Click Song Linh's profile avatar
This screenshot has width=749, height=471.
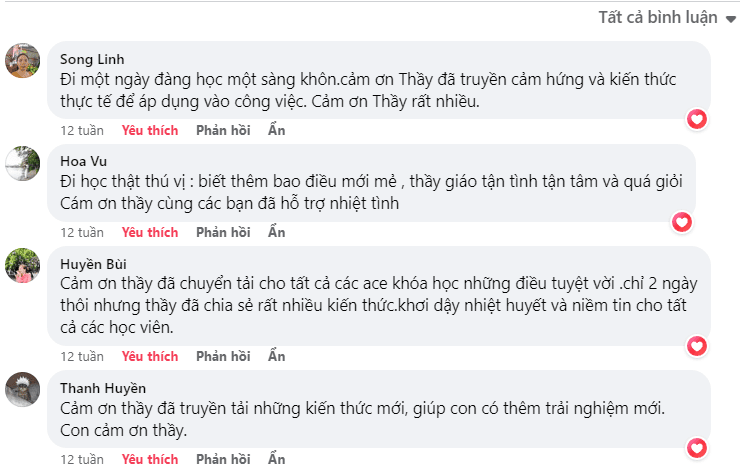[23, 61]
